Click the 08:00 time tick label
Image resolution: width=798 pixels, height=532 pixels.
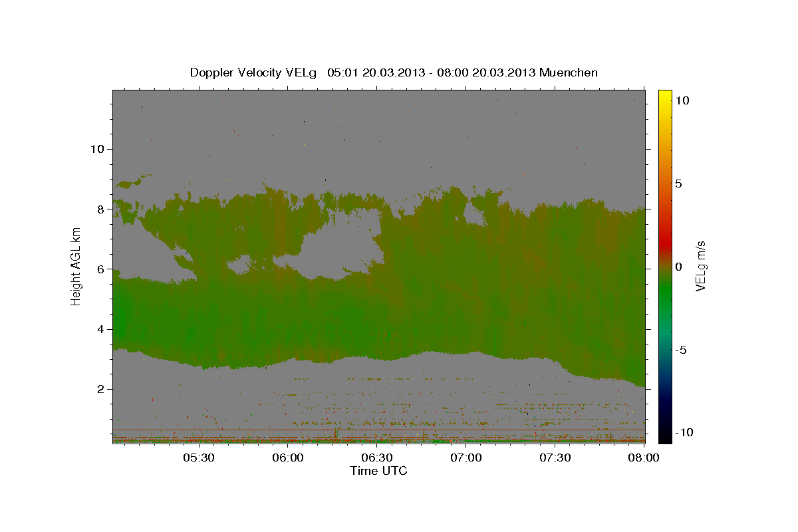coord(644,458)
